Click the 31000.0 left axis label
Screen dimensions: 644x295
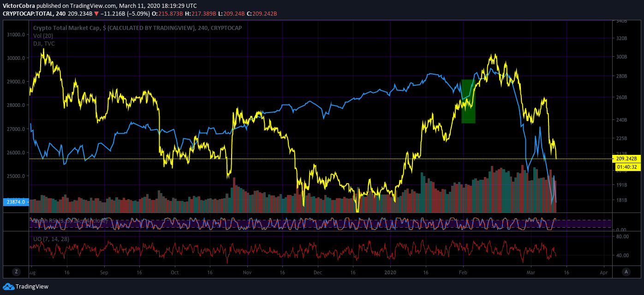click(16, 35)
